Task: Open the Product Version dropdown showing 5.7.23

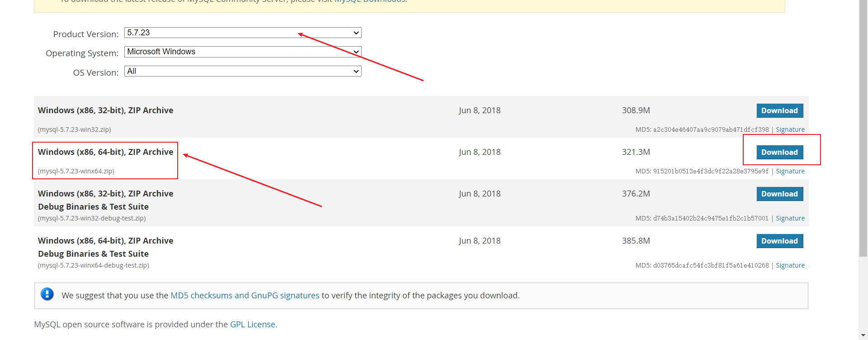Action: (243, 33)
